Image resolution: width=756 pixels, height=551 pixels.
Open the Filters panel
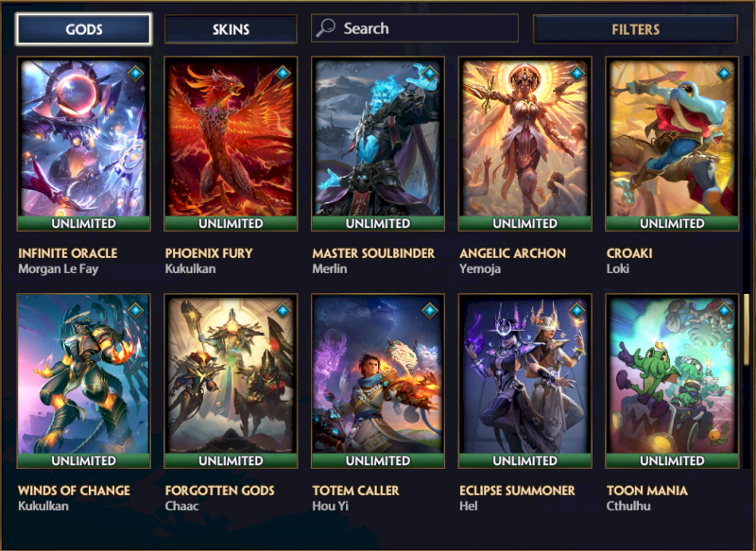(x=635, y=29)
